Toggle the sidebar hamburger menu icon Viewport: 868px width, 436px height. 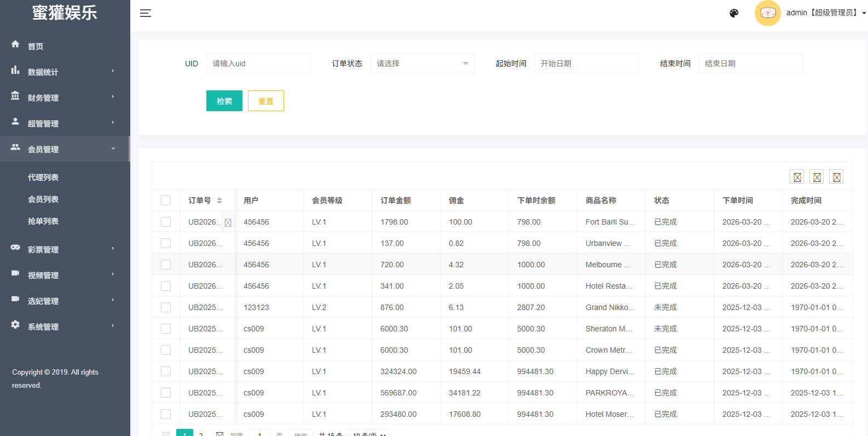click(x=145, y=13)
